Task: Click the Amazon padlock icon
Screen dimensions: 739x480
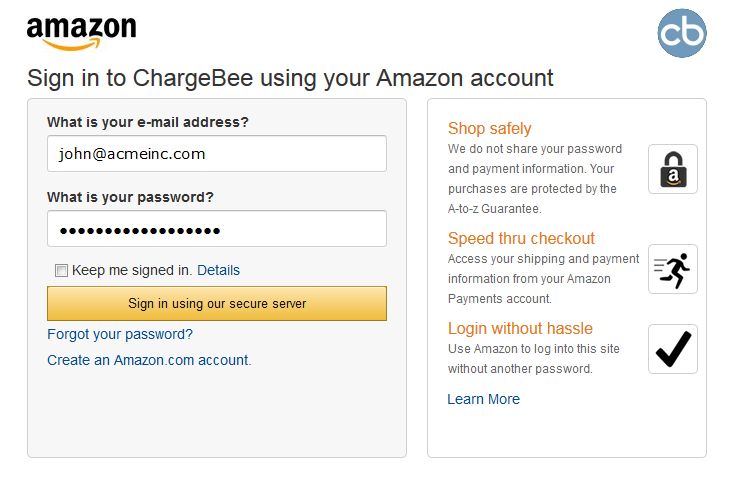Action: click(x=673, y=169)
